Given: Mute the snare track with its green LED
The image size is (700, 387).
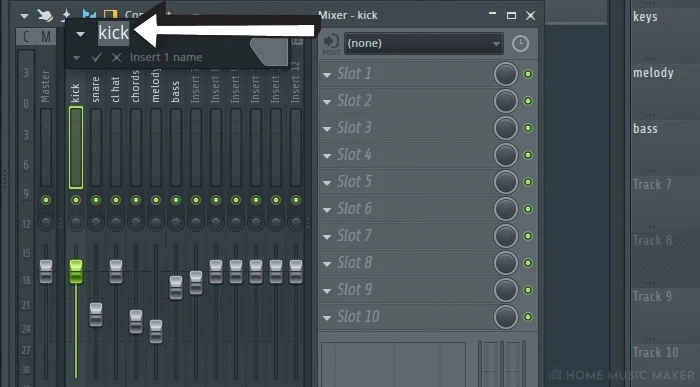Looking at the screenshot, I should tap(96, 200).
